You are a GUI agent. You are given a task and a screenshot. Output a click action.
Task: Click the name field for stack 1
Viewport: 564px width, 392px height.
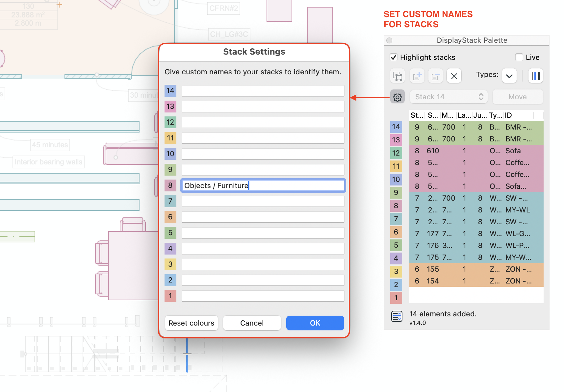pos(263,296)
